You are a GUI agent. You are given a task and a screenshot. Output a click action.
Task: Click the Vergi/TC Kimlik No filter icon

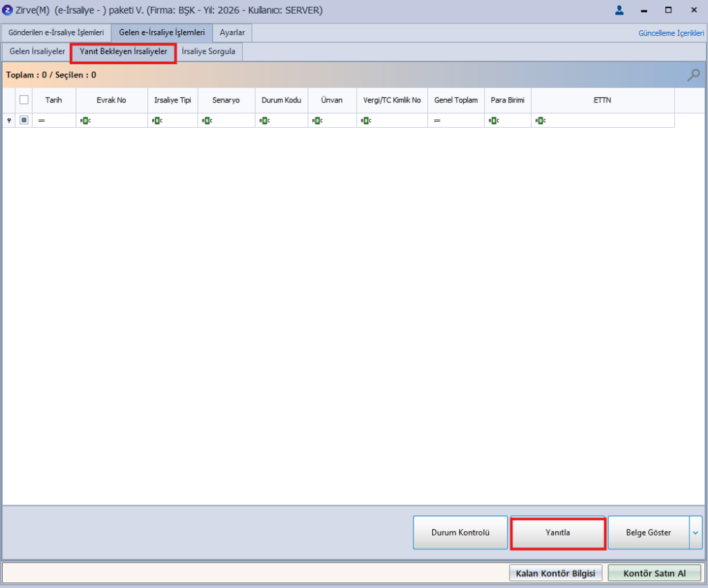[366, 120]
